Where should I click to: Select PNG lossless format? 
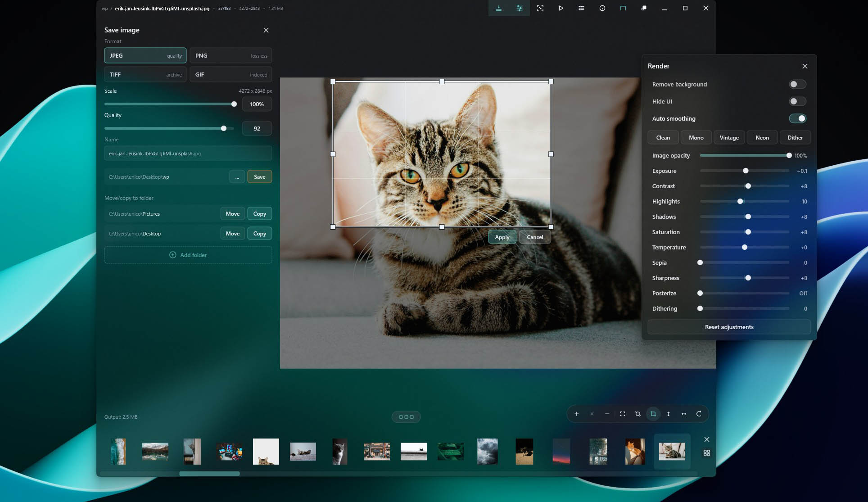pyautogui.click(x=231, y=55)
